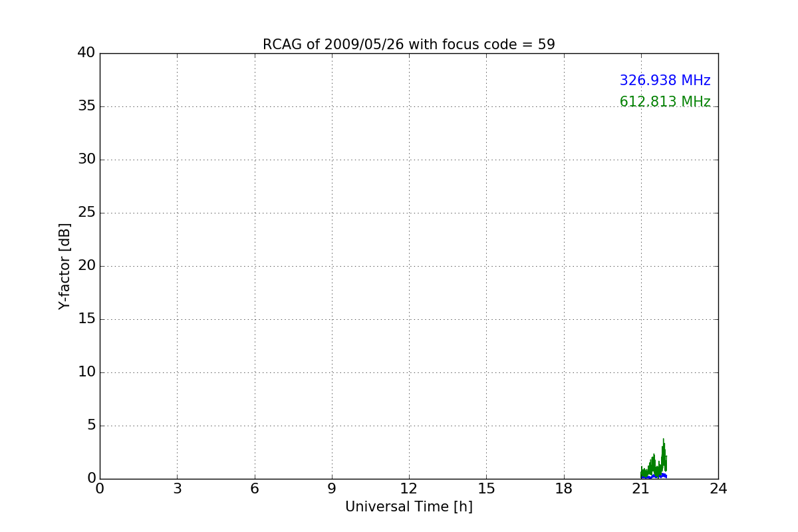This screenshot has width=798, height=532.
Task: Click the x-axis tick label 12
Action: point(409,488)
